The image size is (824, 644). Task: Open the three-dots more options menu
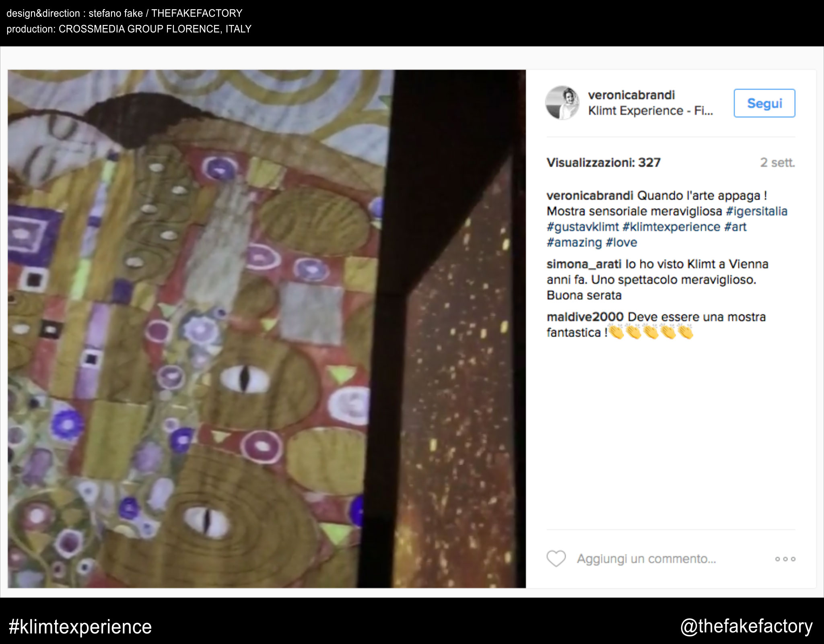click(x=785, y=559)
